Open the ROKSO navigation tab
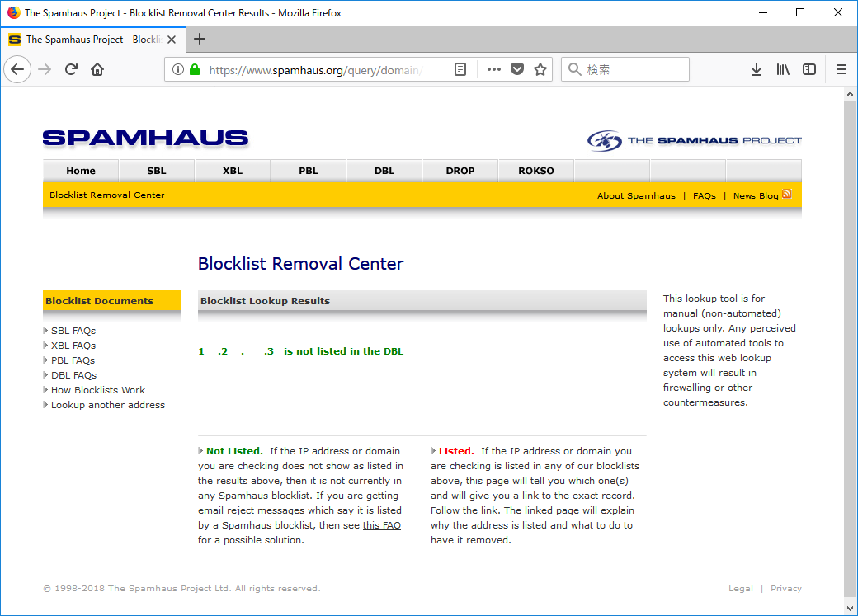 click(536, 171)
